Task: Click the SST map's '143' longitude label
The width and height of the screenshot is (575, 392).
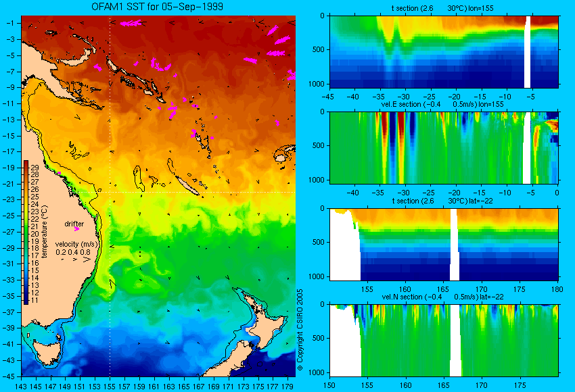Action: (x=21, y=386)
